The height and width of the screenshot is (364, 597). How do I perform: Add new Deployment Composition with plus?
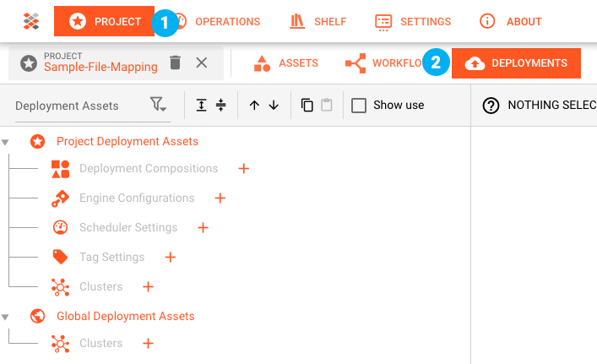click(x=244, y=169)
